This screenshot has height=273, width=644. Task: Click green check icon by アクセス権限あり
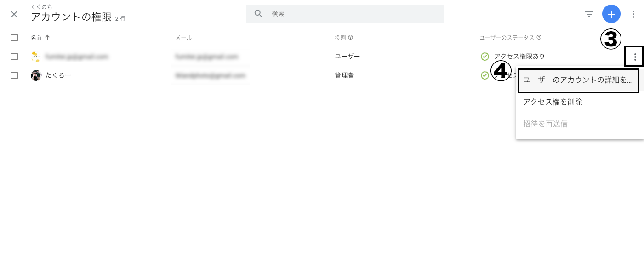pos(484,57)
